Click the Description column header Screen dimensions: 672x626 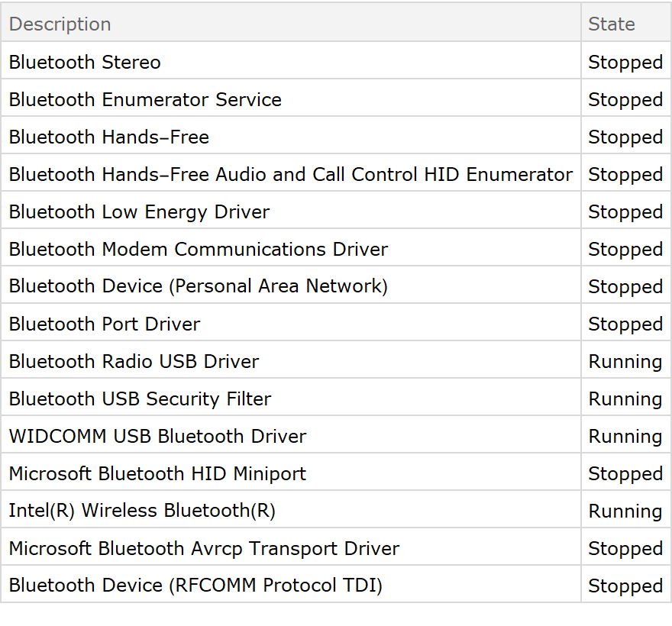tap(60, 24)
